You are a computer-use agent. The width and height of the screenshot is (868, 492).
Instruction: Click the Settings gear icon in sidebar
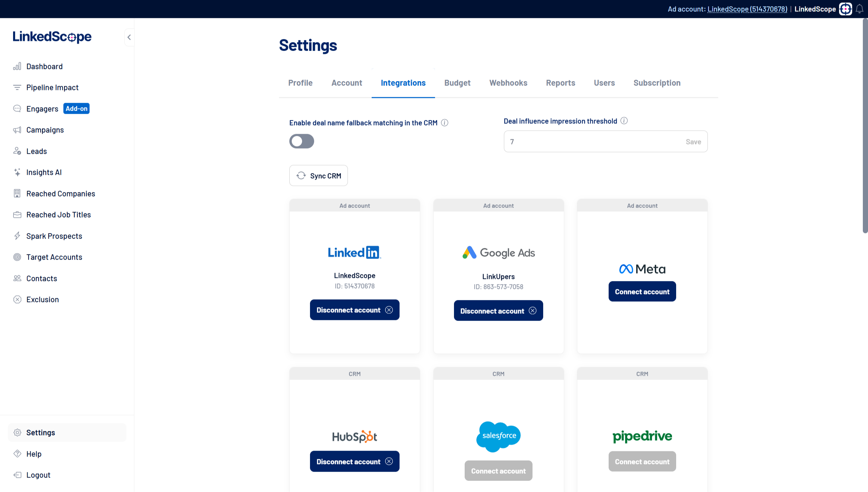click(17, 432)
